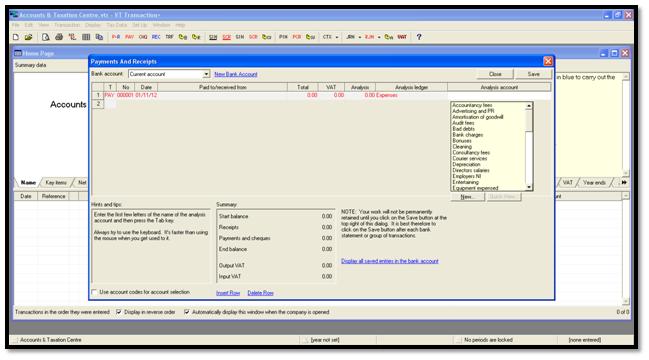Click the plain SIN toolbar button

click(240, 37)
